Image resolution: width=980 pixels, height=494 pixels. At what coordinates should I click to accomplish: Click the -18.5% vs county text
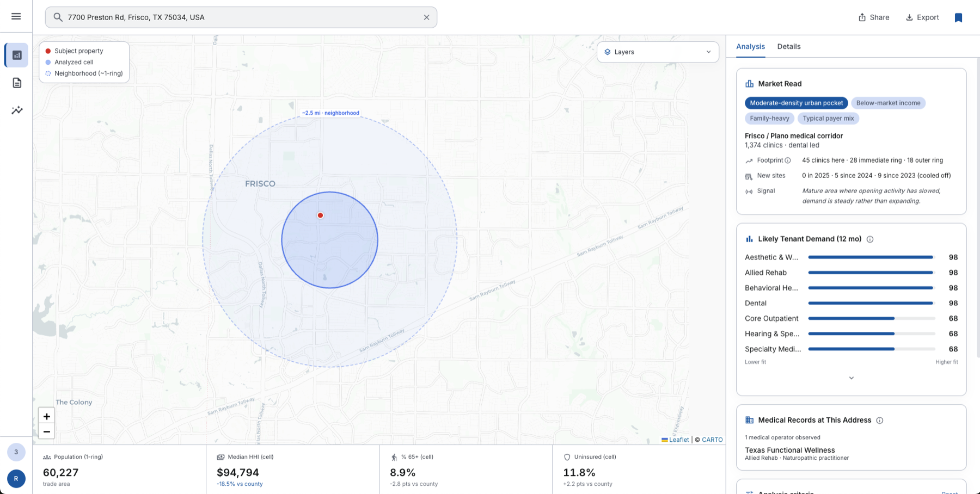tap(240, 484)
